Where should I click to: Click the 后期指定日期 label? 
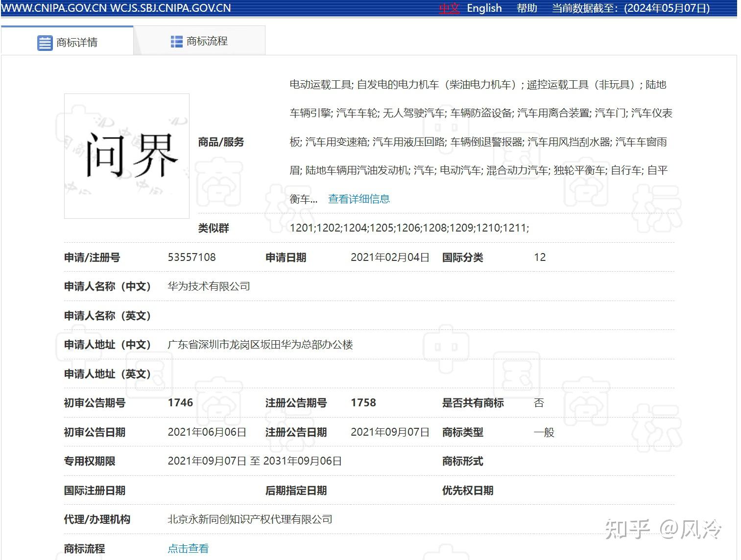[x=296, y=490]
